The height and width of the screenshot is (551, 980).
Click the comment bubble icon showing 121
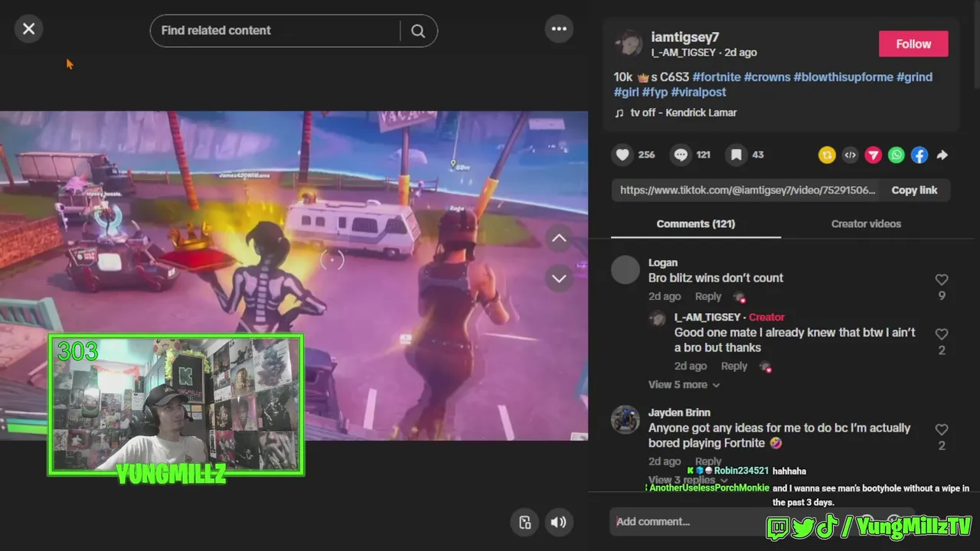pyautogui.click(x=680, y=155)
